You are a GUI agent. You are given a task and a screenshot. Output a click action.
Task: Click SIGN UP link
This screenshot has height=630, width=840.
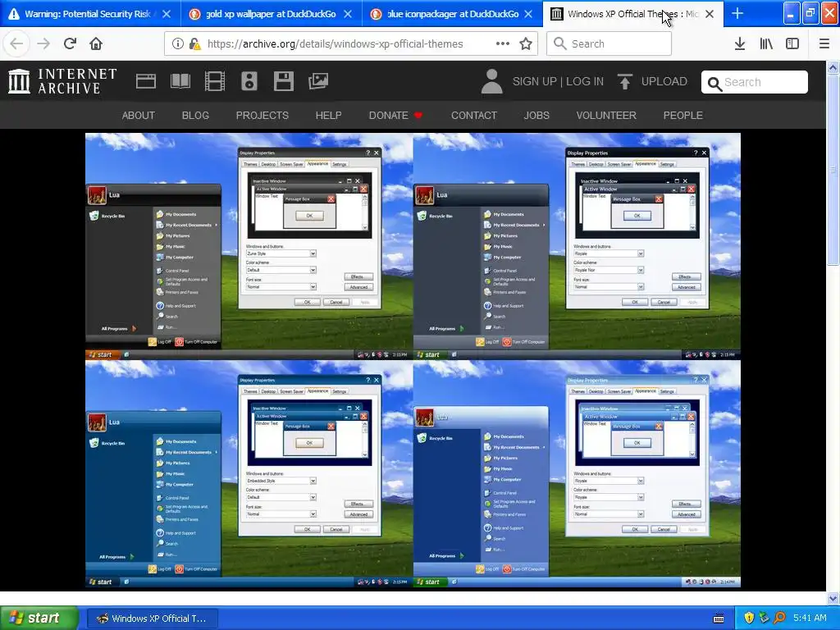click(535, 81)
